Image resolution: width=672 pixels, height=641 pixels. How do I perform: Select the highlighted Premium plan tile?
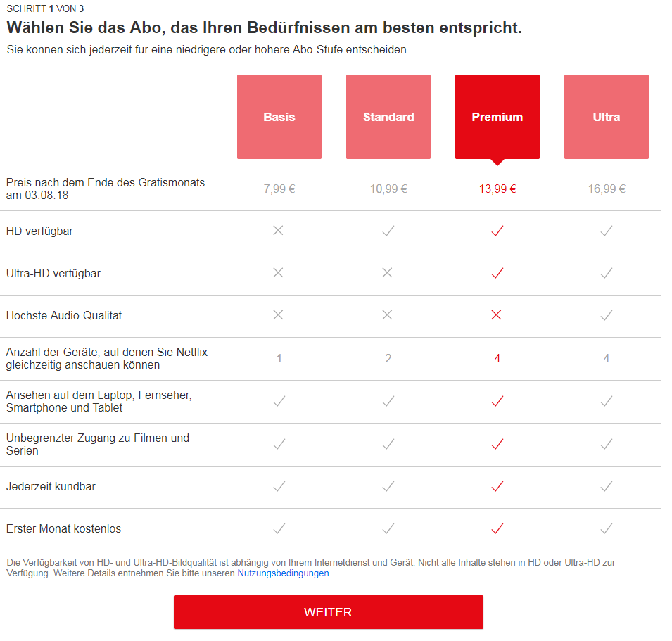(x=497, y=117)
